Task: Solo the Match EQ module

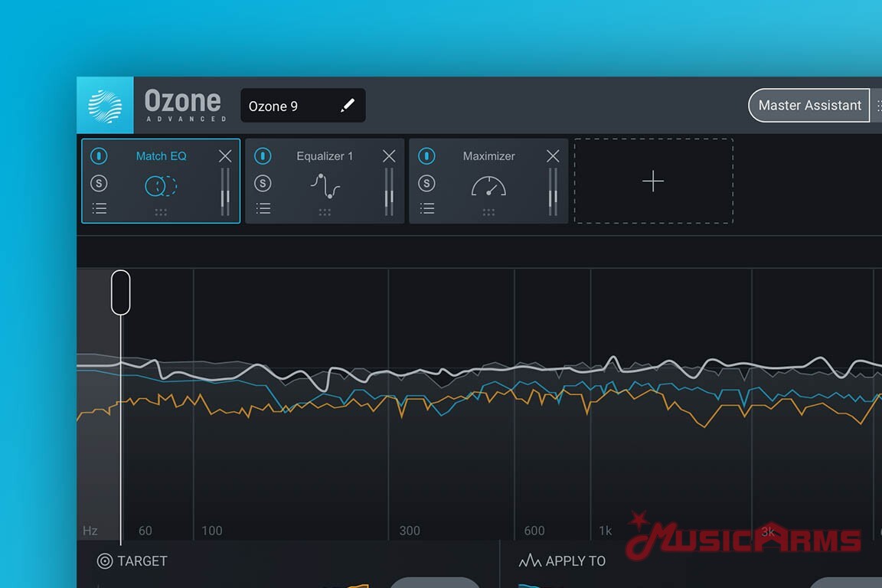Action: coord(99,183)
